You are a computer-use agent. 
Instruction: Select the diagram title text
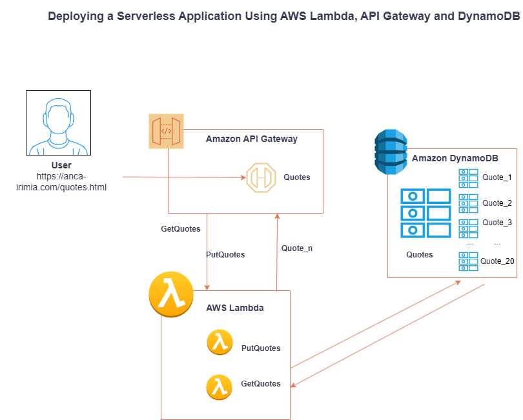284,16
